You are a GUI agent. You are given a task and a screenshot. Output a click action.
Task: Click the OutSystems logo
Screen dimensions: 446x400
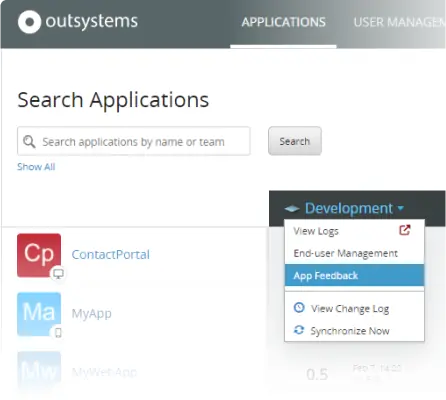coord(78,22)
